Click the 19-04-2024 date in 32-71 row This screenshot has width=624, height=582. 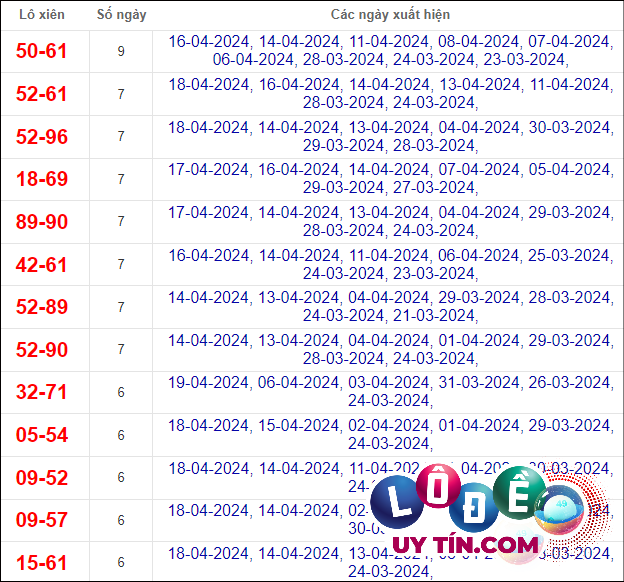(209, 383)
